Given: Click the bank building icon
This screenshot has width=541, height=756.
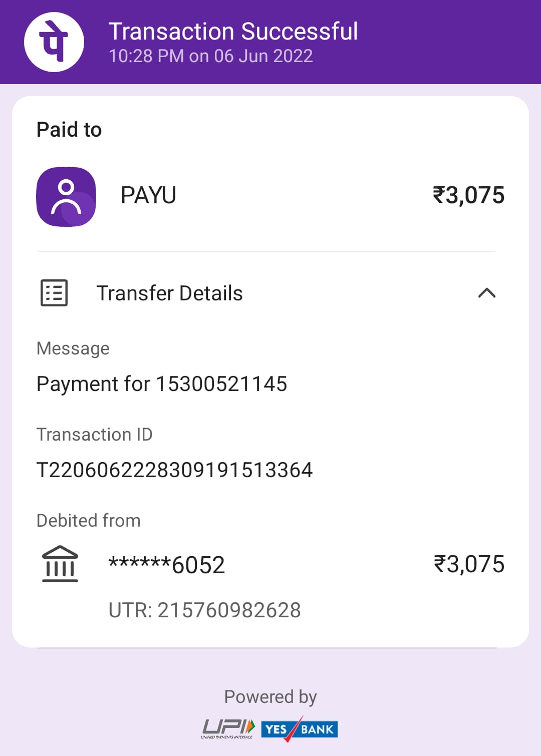Looking at the screenshot, I should pos(60,564).
